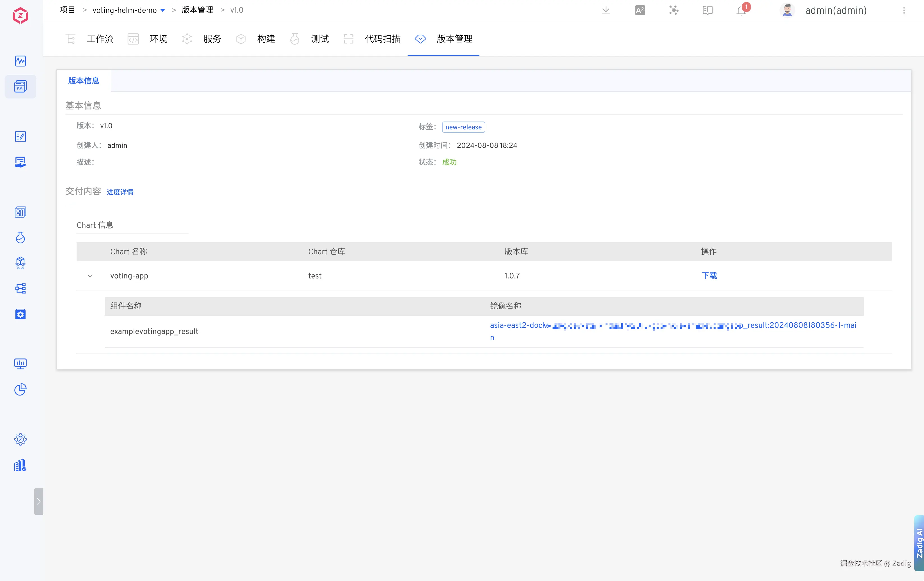This screenshot has width=924, height=581.
Task: Switch to the 工作流 tab
Action: point(100,39)
